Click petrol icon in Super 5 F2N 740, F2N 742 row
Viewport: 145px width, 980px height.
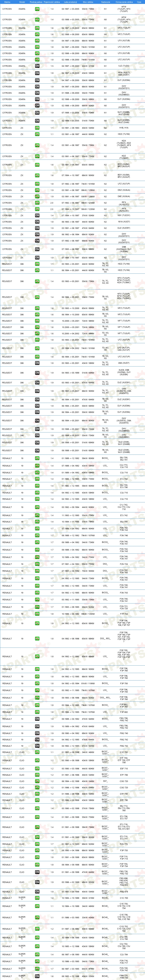point(37,969)
